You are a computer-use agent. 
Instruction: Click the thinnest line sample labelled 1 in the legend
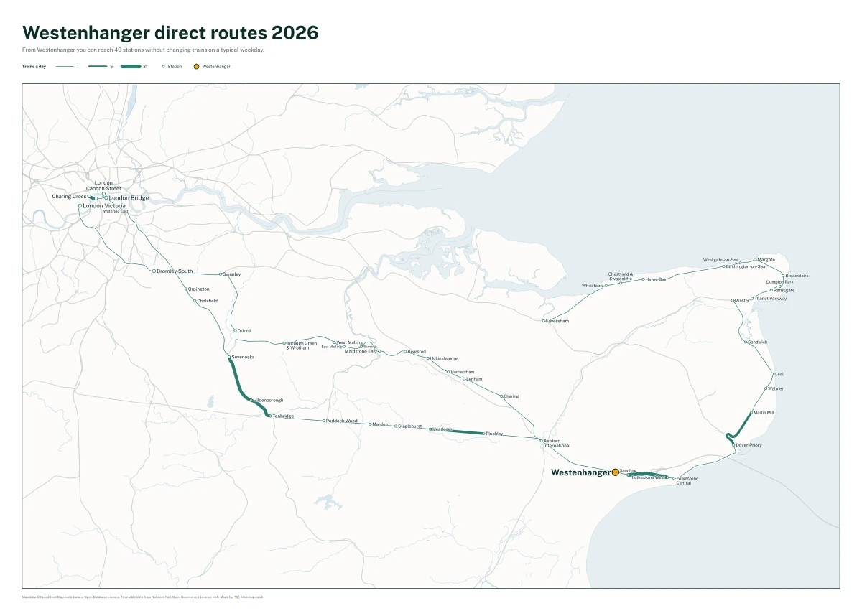click(65, 66)
